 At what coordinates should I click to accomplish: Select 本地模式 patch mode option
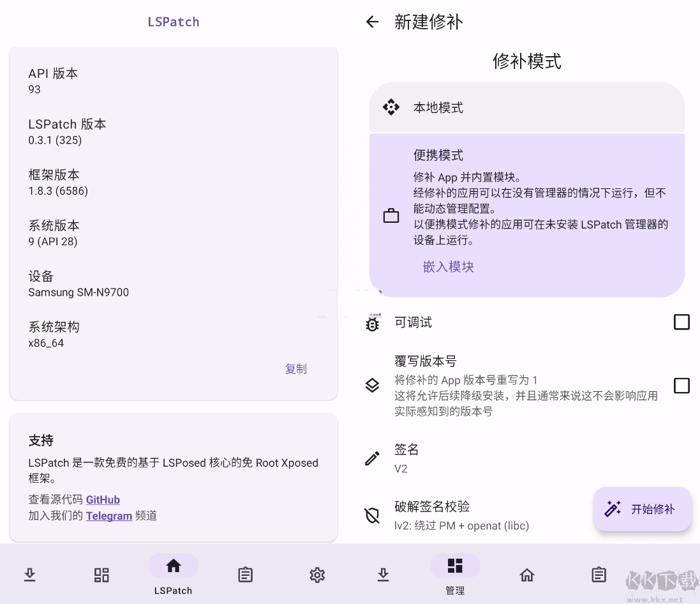point(527,107)
